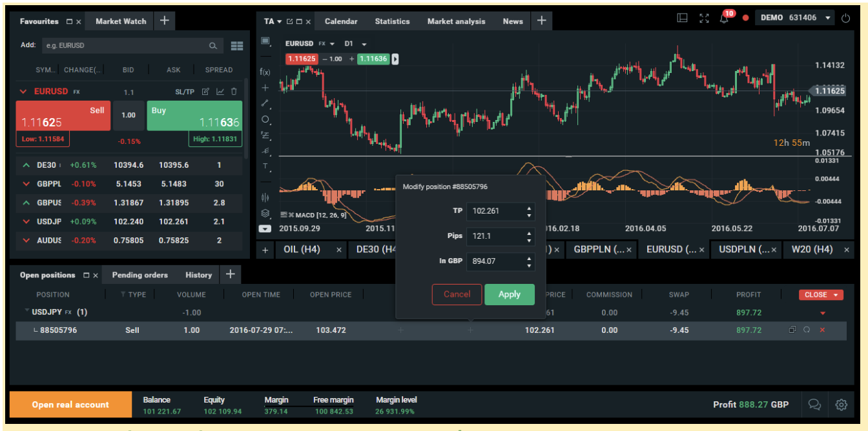This screenshot has width=868, height=431.
Task: Open the f(x) indicators tool
Action: point(265,72)
